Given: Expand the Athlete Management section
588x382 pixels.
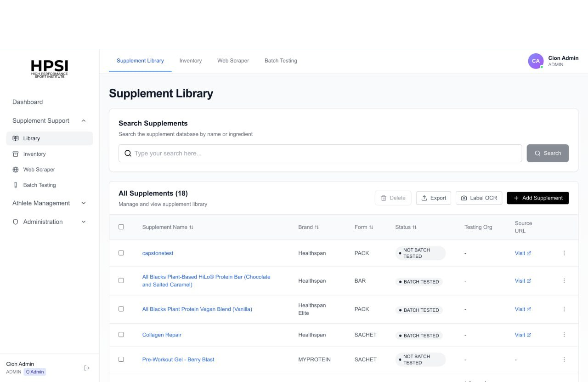Looking at the screenshot, I should [84, 203].
